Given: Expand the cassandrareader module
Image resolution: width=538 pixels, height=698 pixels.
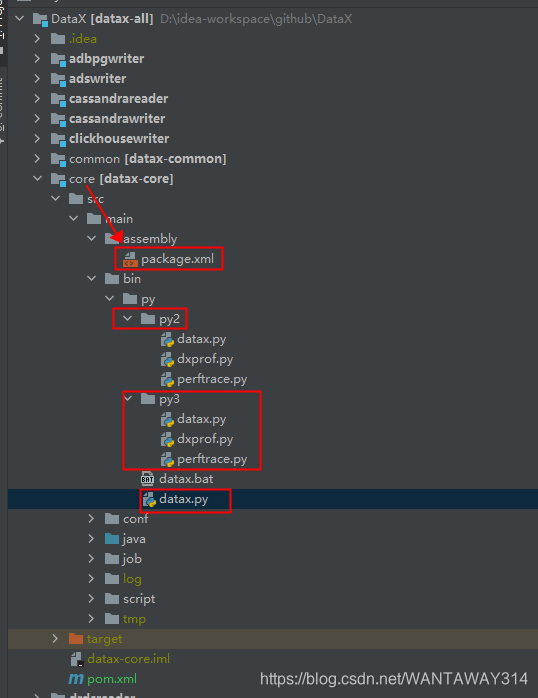Looking at the screenshot, I should 38,99.
